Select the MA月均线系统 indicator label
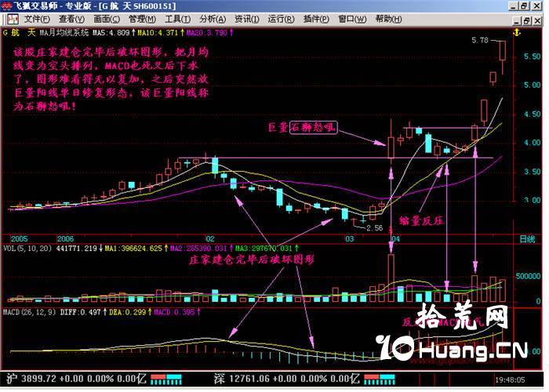The image size is (549, 392). [64, 33]
